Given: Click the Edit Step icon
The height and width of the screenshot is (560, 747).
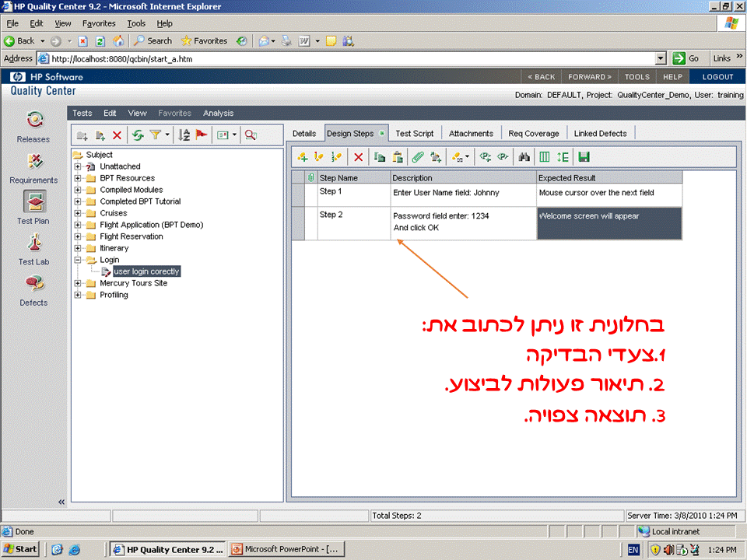Looking at the screenshot, I should pyautogui.click(x=319, y=157).
